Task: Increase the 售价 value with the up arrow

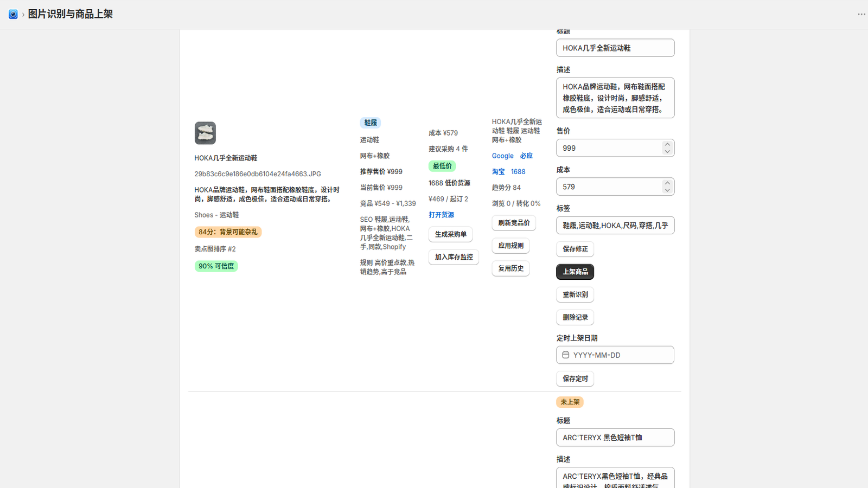Action: point(667,144)
